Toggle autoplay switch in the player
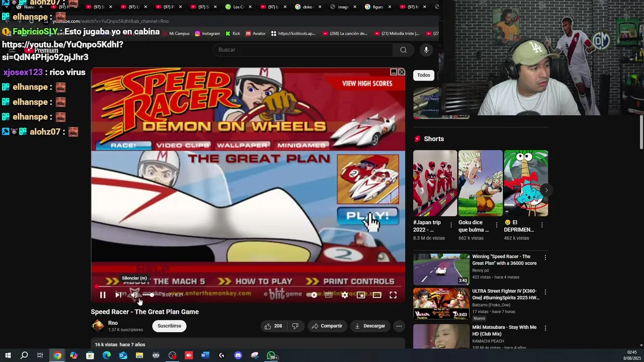This screenshot has width=644, height=362. pyautogui.click(x=313, y=295)
